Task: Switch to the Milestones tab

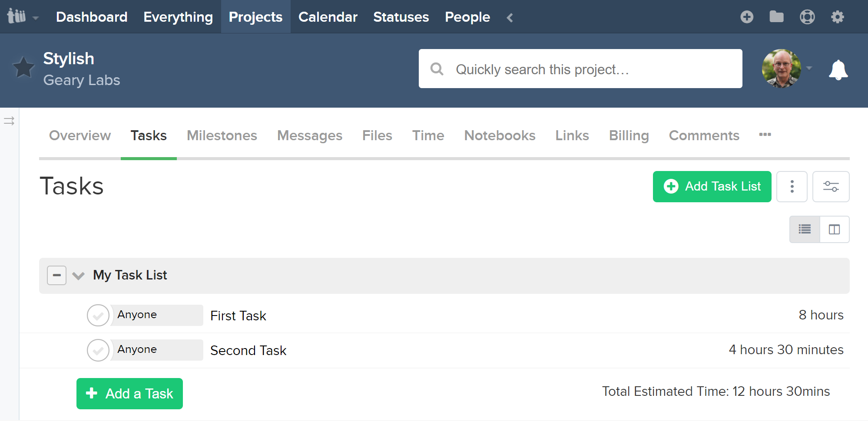Action: tap(222, 135)
